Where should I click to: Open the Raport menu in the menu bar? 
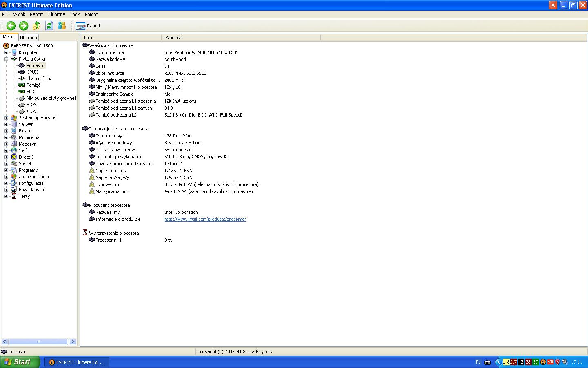(36, 14)
